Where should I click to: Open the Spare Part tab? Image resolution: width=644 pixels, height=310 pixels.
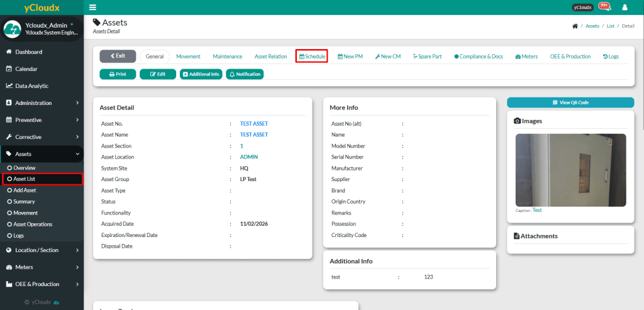[x=427, y=57]
